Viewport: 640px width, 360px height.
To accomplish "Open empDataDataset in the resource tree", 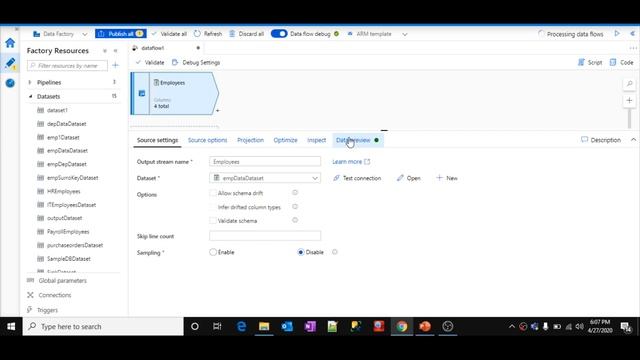I will pyautogui.click(x=67, y=151).
